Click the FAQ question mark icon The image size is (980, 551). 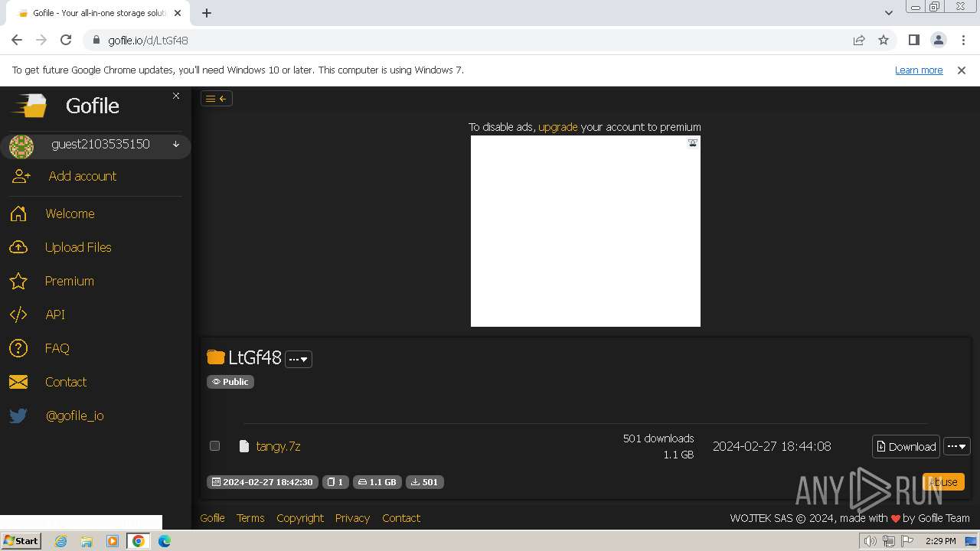[18, 348]
